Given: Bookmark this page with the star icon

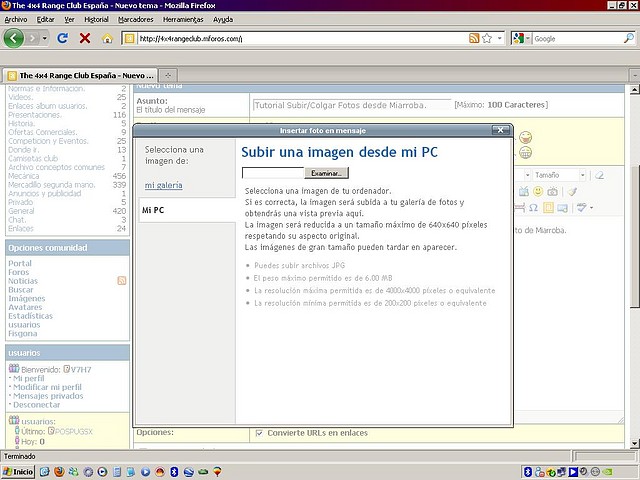Looking at the screenshot, I should click(487, 38).
